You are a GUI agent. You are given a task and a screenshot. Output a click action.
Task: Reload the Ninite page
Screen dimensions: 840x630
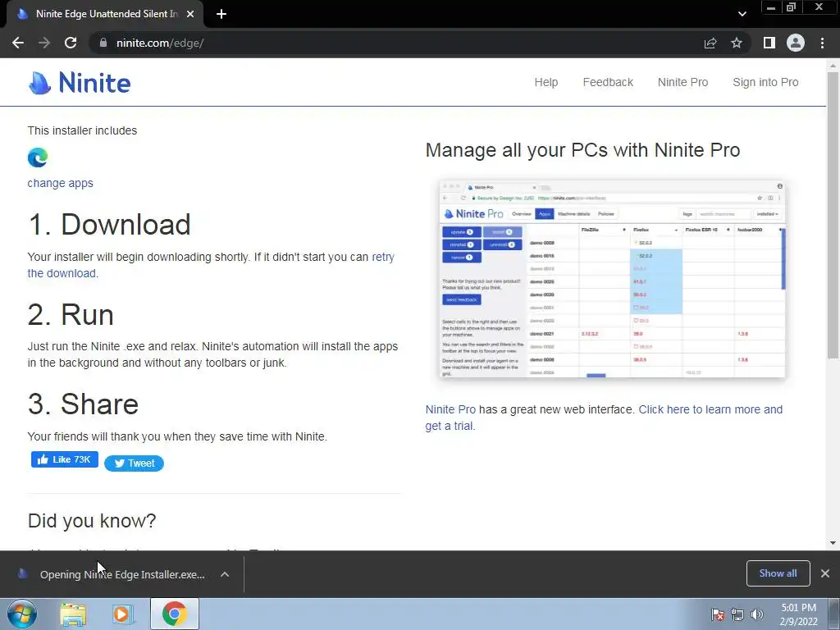[x=71, y=43]
